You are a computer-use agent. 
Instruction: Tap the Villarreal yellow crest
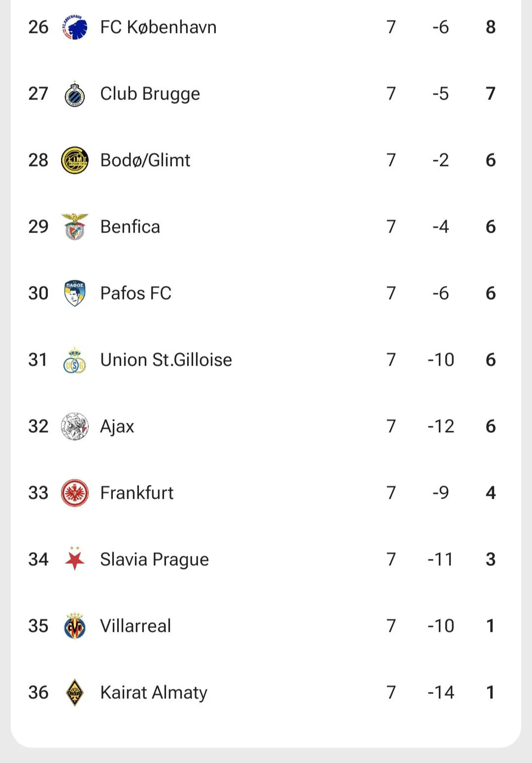point(75,626)
